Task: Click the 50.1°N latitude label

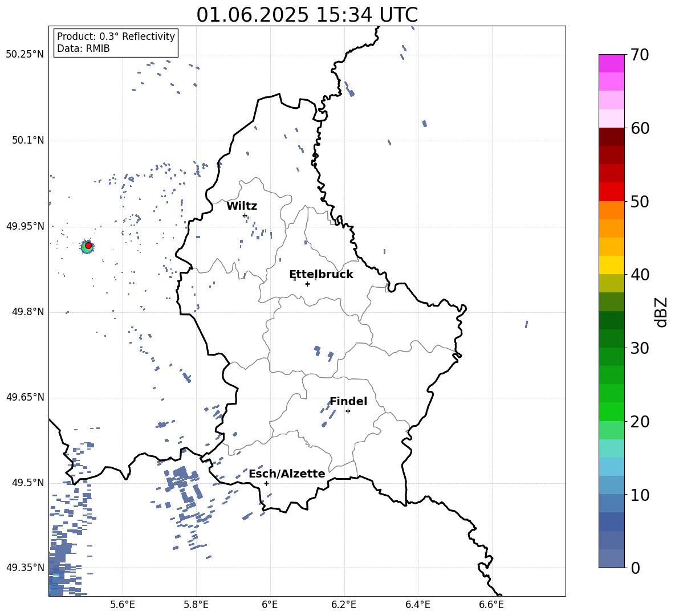Action: [x=28, y=140]
